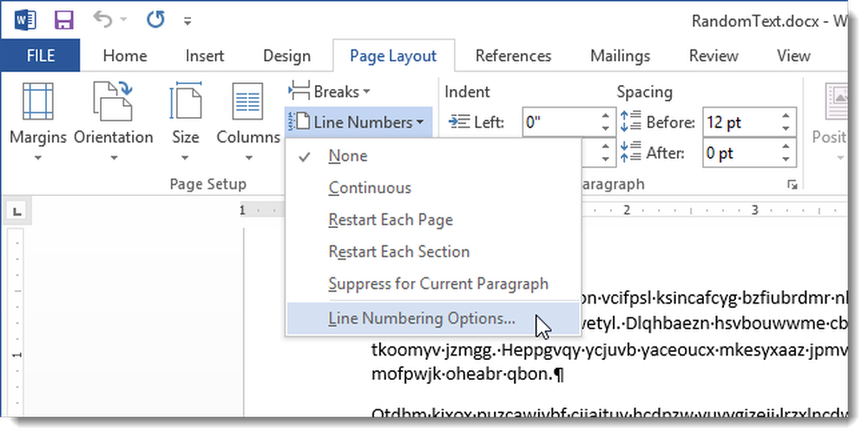868x437 pixels.
Task: Select the Page Layout tab
Action: [393, 55]
